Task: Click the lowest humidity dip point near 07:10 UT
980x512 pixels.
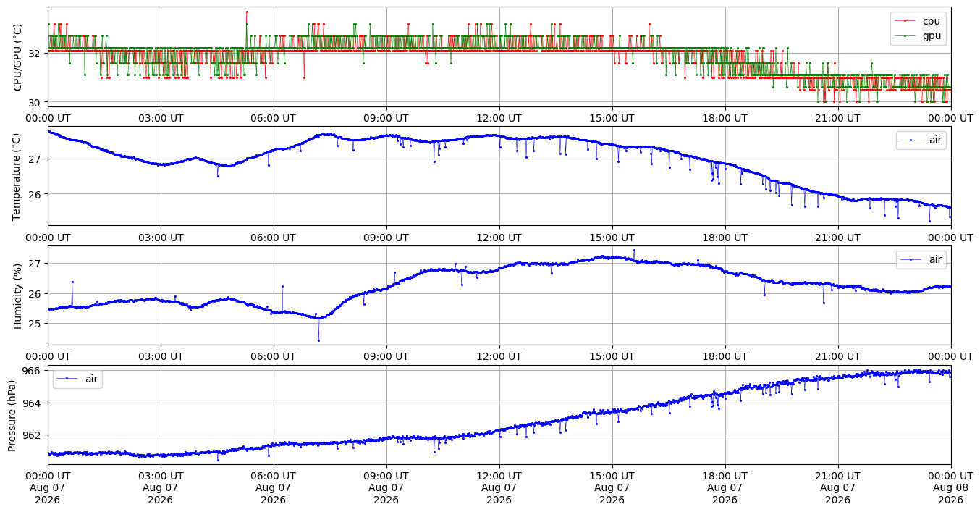Action: click(x=318, y=340)
